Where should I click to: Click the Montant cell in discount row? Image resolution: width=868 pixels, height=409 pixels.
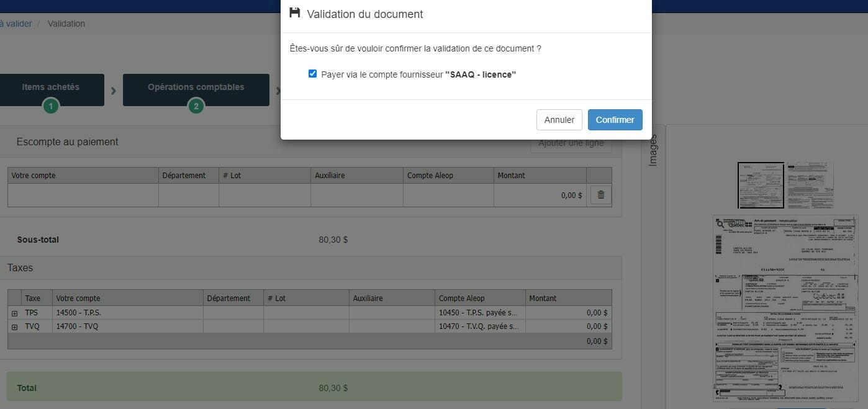[540, 195]
